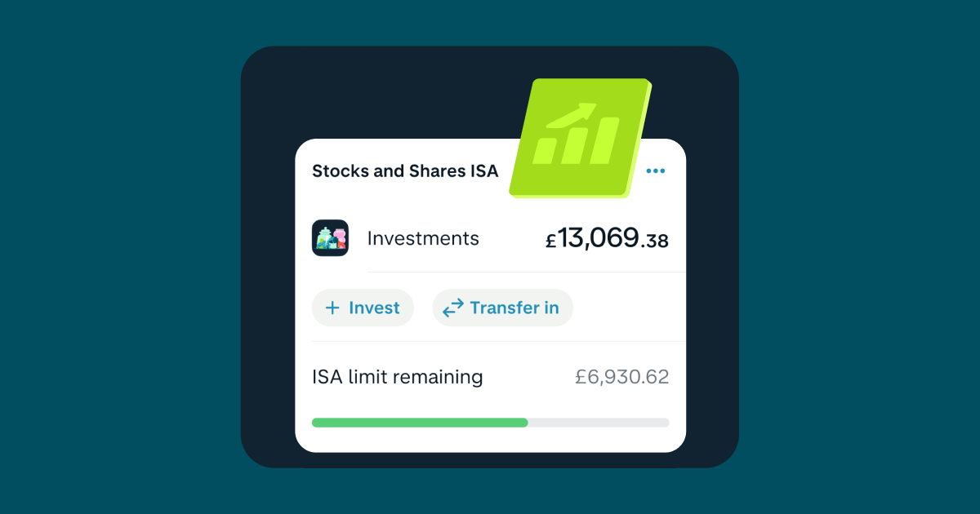Expand the Investments row details
The width and height of the screenshot is (980, 514).
(490, 238)
